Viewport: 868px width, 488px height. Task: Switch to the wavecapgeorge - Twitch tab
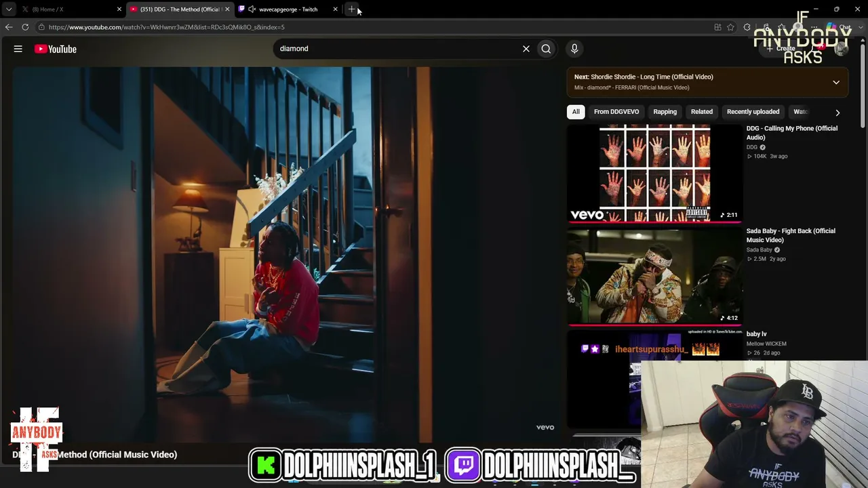point(288,9)
